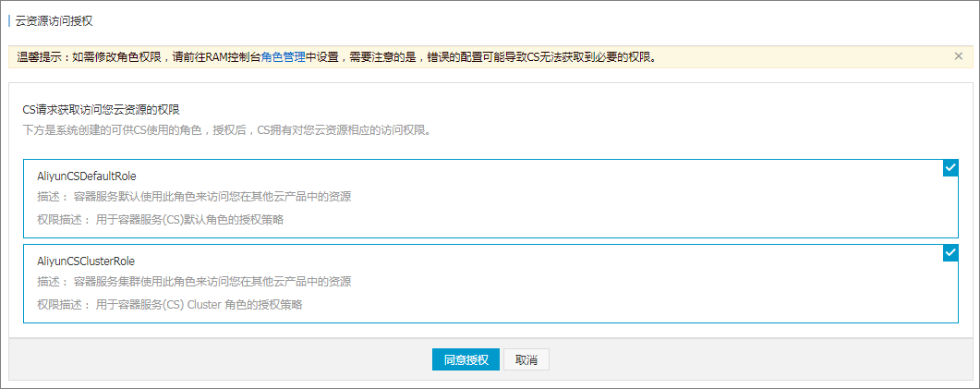Screen dimensions: 980x389
Task: Click the CS请求获取访问您云资源的权限 heading
Action: [x=102, y=110]
